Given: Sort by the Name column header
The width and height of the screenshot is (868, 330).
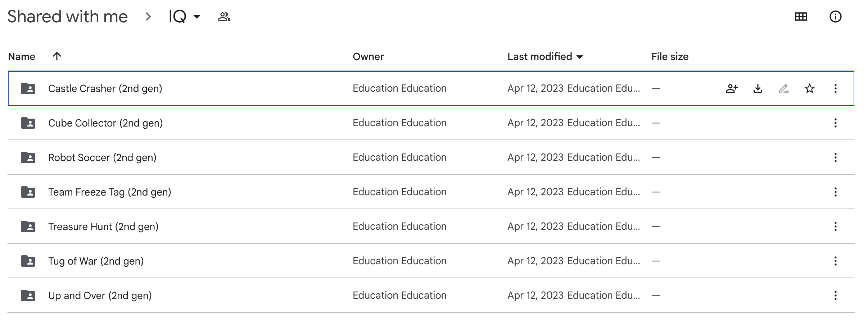Looking at the screenshot, I should coord(22,56).
